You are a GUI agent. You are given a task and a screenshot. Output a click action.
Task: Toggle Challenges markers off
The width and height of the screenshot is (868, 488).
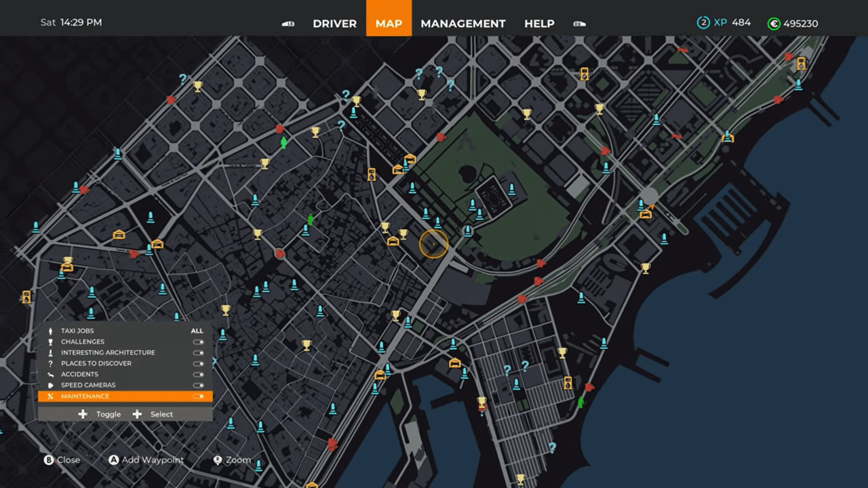point(198,342)
